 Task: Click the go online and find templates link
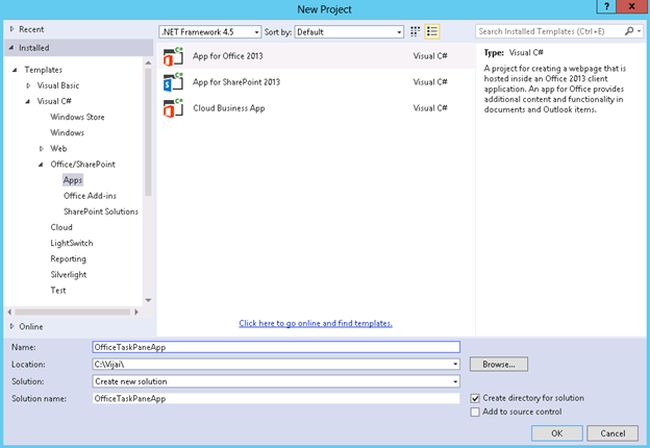315,323
